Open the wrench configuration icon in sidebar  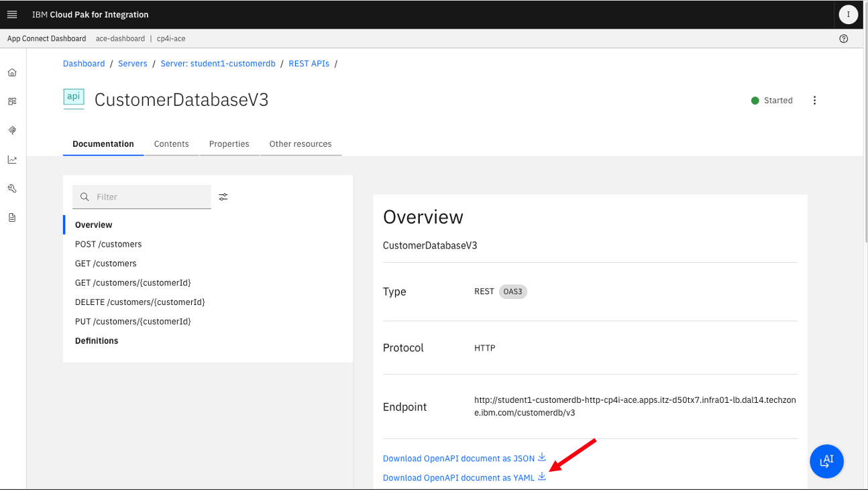pyautogui.click(x=12, y=189)
